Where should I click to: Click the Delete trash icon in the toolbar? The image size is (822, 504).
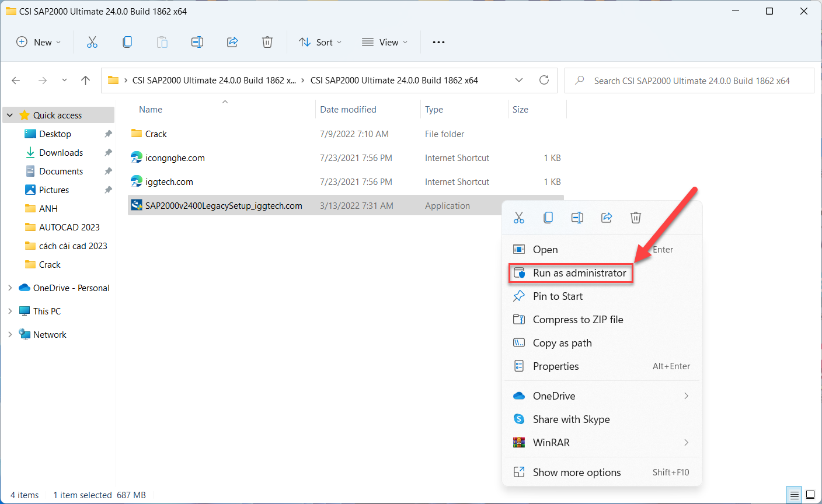(267, 42)
